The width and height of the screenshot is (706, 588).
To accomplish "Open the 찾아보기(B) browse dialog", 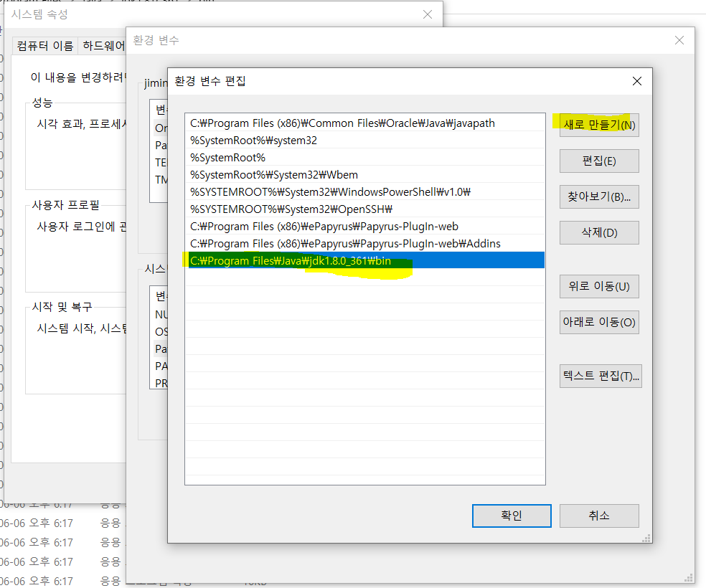I will (x=599, y=196).
